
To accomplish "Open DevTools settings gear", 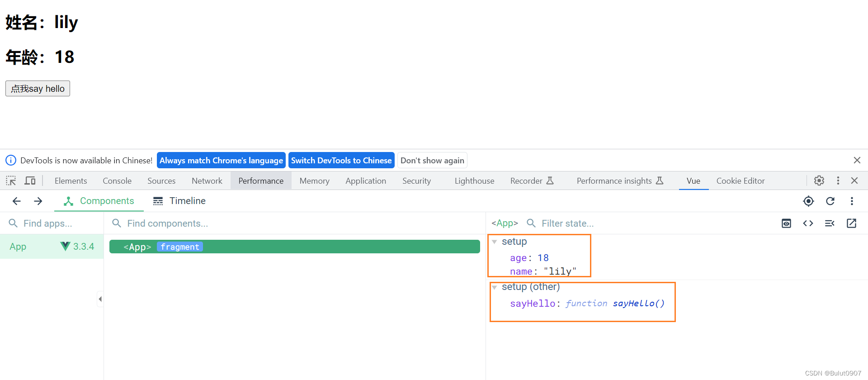I will pyautogui.click(x=819, y=181).
